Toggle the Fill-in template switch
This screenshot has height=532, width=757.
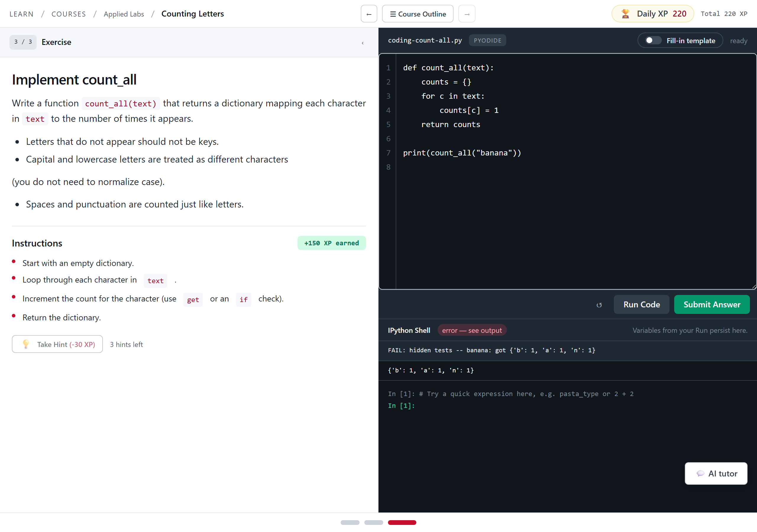(653, 40)
